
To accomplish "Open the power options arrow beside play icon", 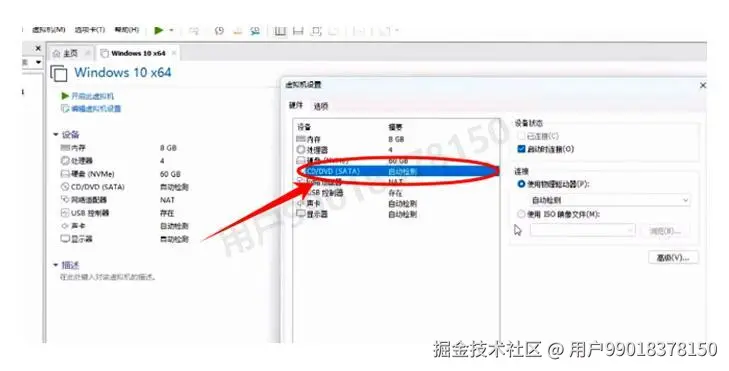I will 171,31.
